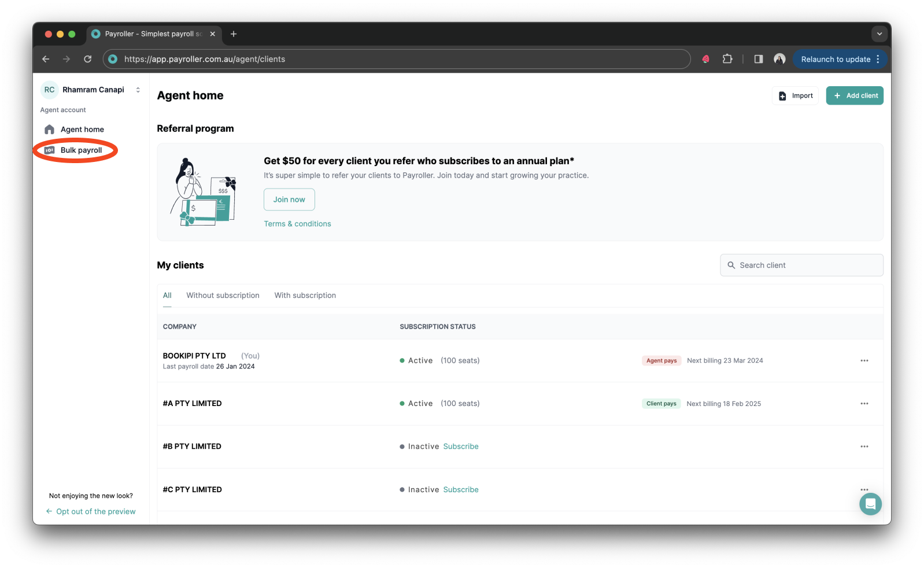
Task: Click Subscribe for #B PTY LIMITED
Action: pos(461,447)
